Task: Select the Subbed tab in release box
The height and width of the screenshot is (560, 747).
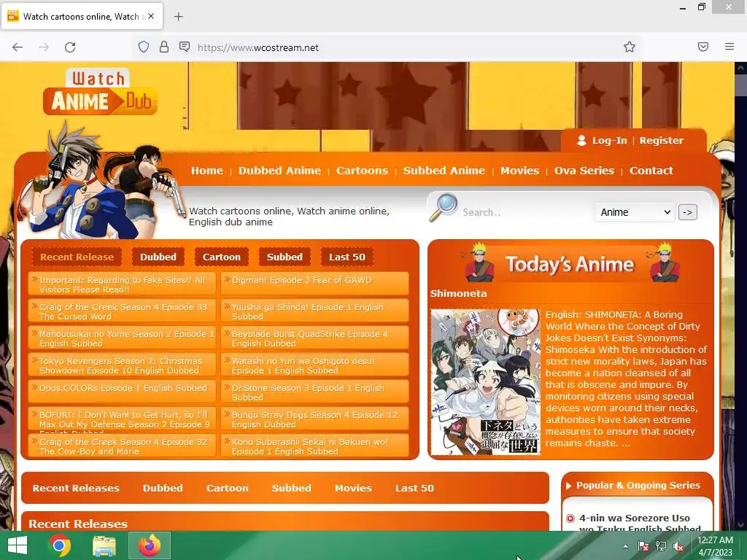Action: [x=285, y=257]
